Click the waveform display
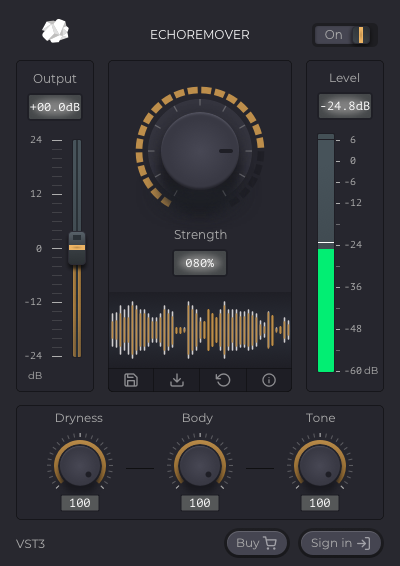 click(x=200, y=330)
